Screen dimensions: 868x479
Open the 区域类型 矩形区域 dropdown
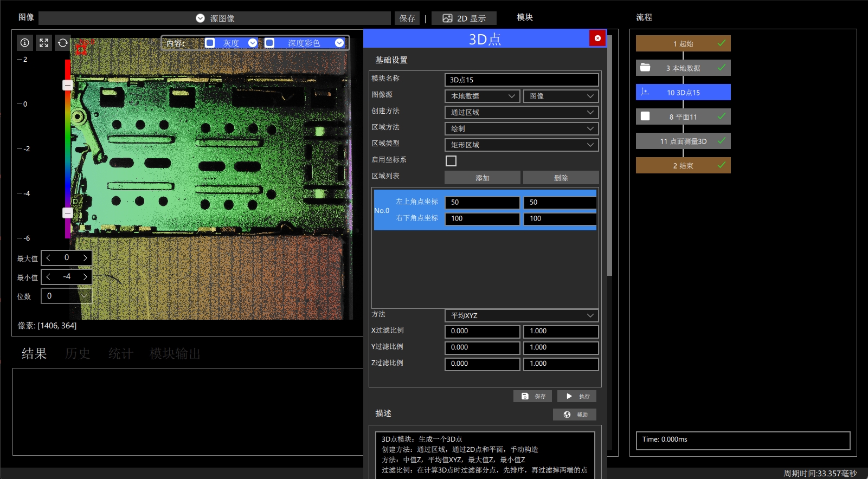pos(522,145)
